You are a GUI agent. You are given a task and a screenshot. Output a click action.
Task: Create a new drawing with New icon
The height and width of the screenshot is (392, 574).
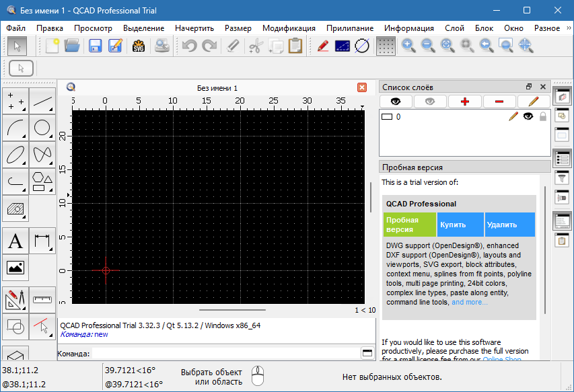tap(52, 46)
